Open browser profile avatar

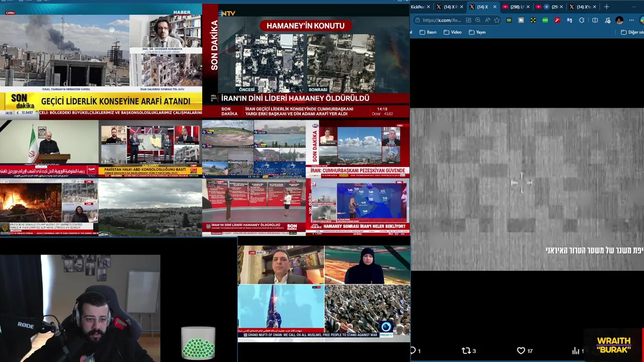[619, 20]
